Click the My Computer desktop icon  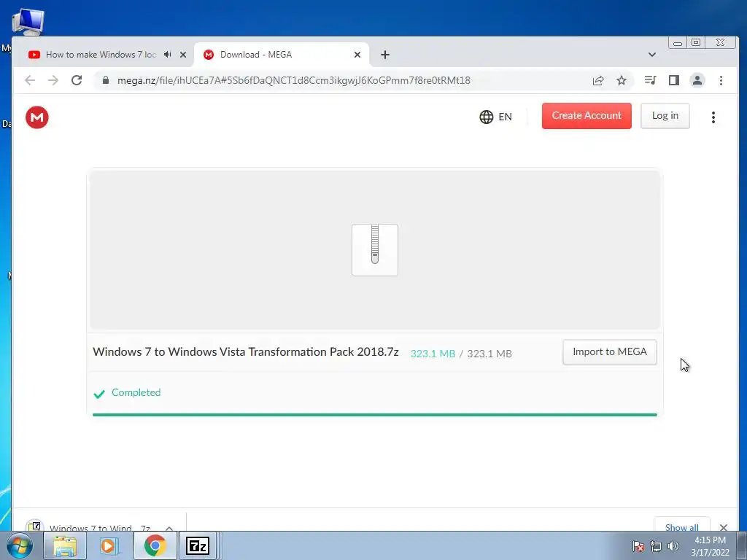28,22
